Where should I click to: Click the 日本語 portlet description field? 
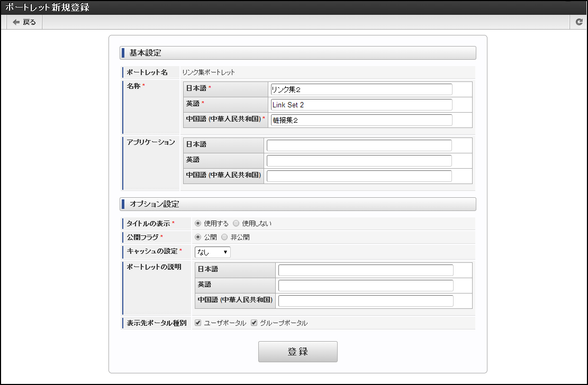click(365, 270)
